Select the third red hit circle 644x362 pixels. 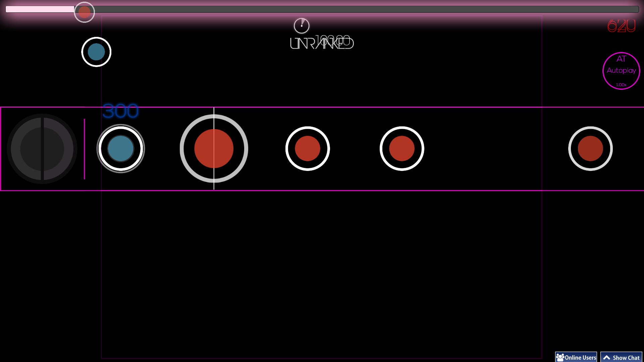[401, 148]
